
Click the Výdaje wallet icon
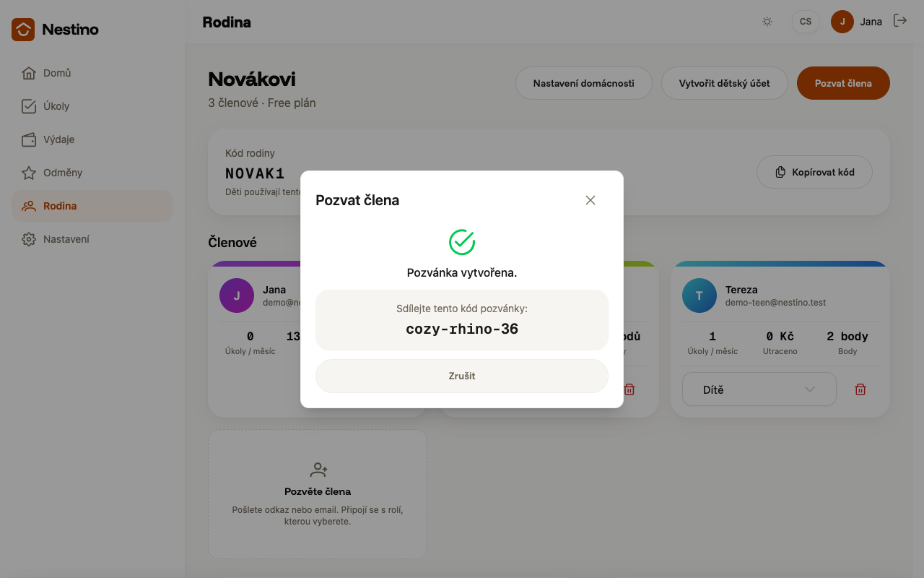[x=29, y=139]
